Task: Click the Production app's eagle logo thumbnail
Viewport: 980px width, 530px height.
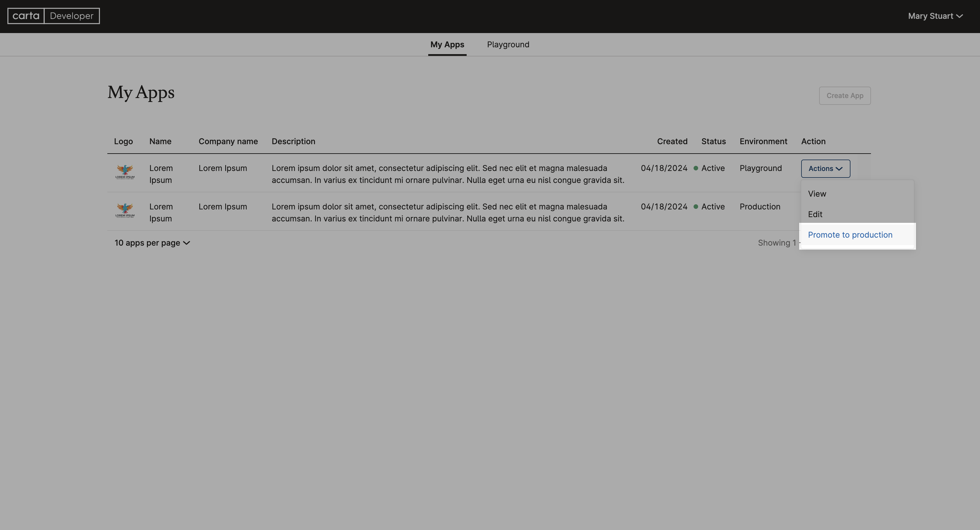Action: click(125, 211)
